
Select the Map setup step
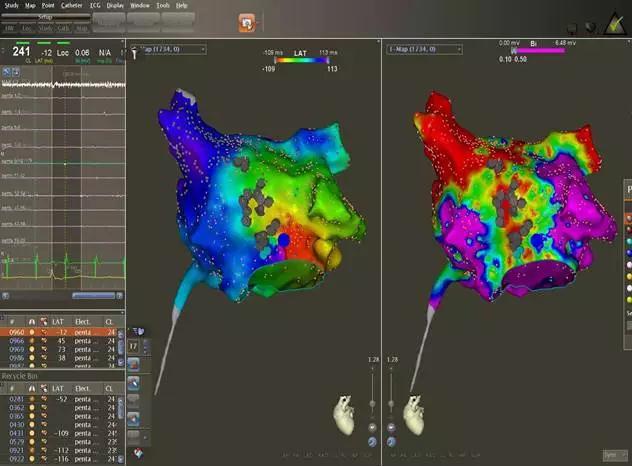(x=81, y=28)
